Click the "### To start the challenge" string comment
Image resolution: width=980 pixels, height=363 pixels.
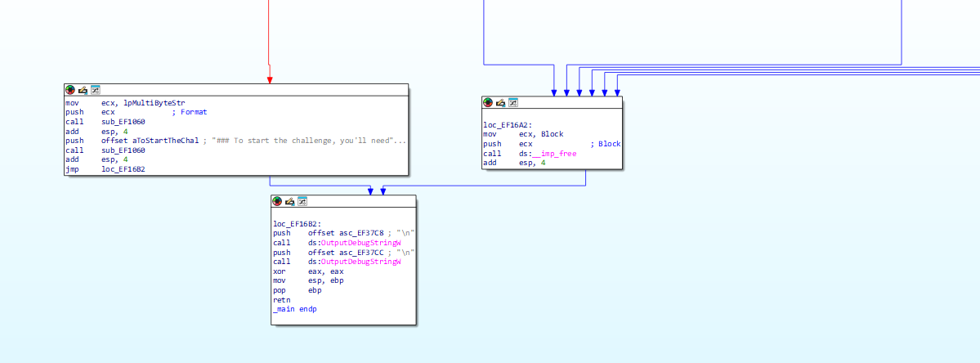tap(309, 141)
